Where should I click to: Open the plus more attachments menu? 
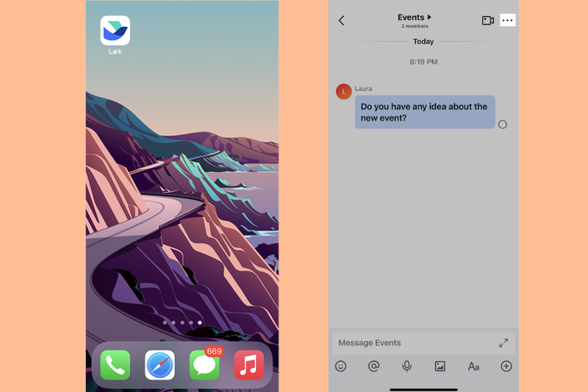pos(506,366)
